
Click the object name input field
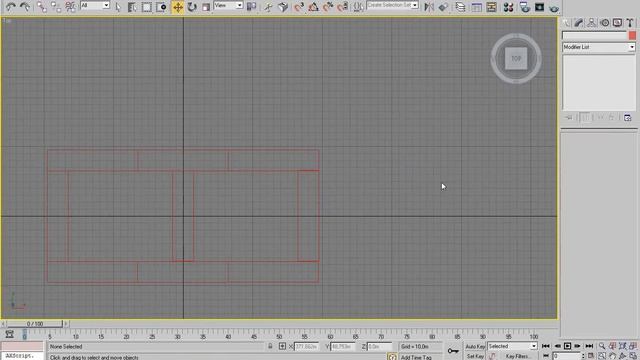click(595, 36)
